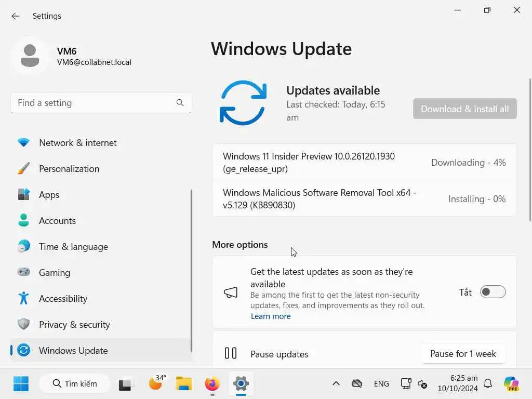Select the Gaming category
532x399 pixels.
(x=101, y=272)
